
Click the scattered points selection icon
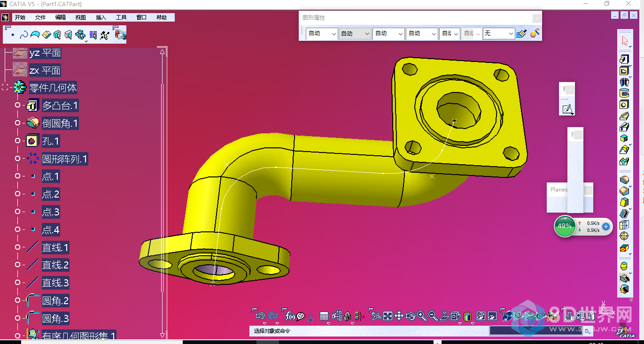(104, 35)
